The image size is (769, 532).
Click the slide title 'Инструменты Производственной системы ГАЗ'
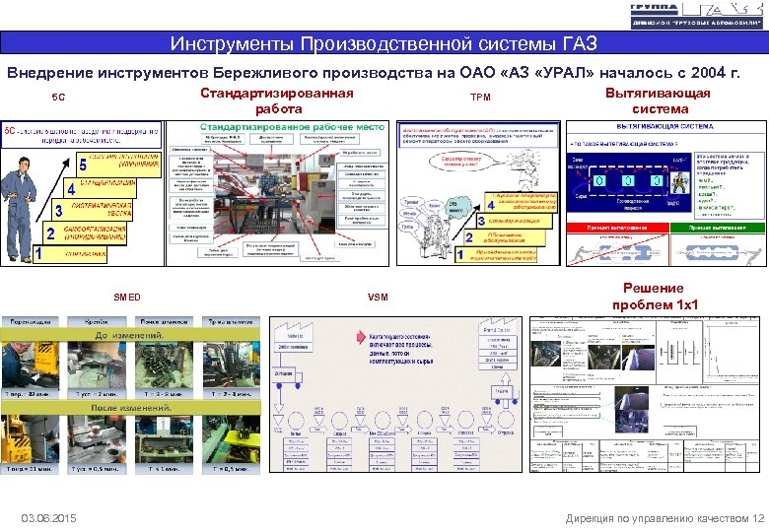384,43
